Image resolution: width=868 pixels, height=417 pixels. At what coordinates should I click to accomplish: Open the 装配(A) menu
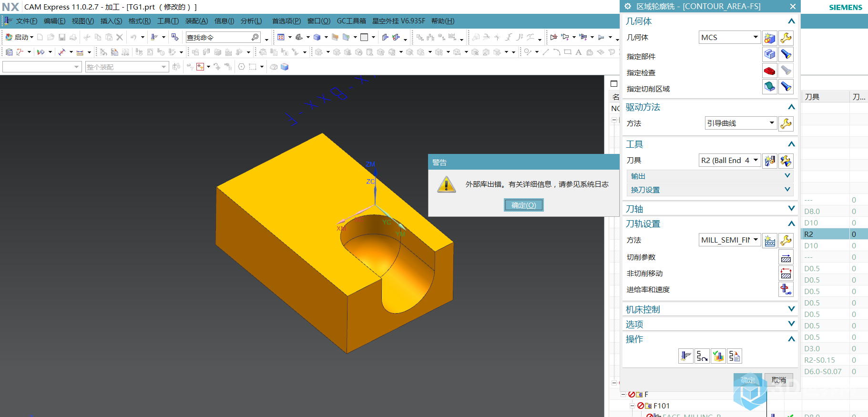coord(196,21)
